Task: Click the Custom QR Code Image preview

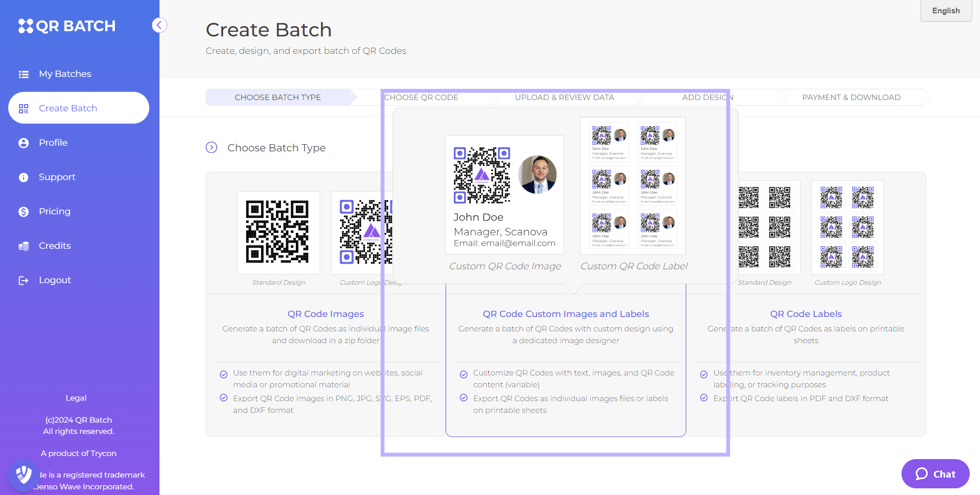Action: [505, 195]
